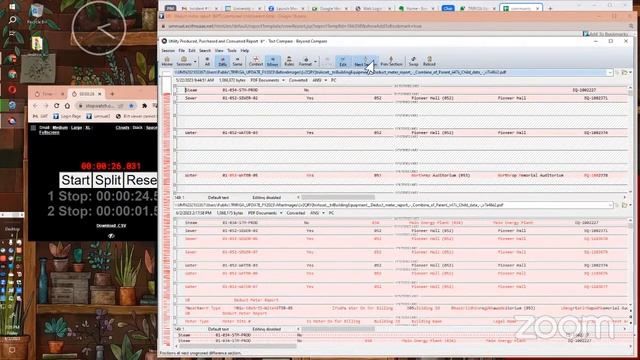640x360 pixels.
Task: Open the Session menu
Action: pyautogui.click(x=168, y=51)
